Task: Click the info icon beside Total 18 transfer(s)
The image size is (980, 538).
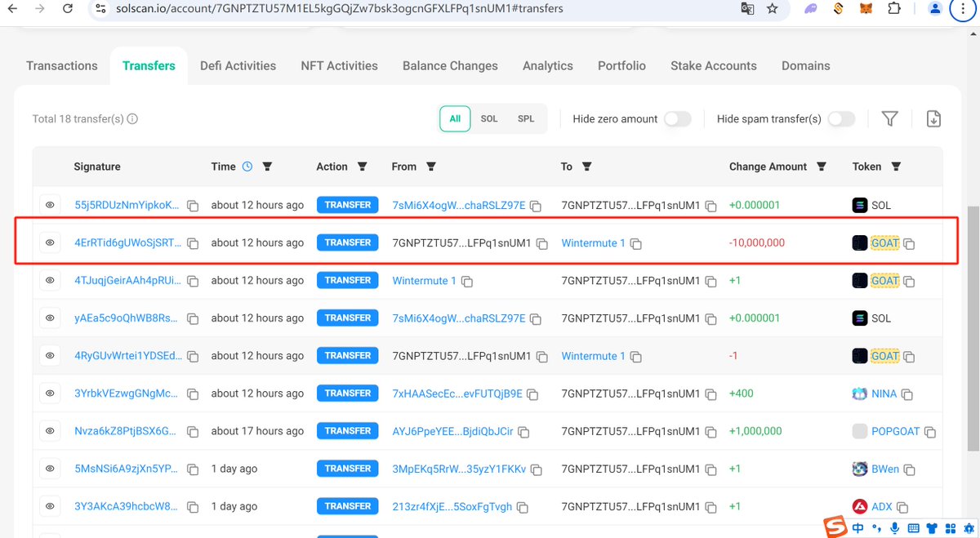Action: click(132, 119)
